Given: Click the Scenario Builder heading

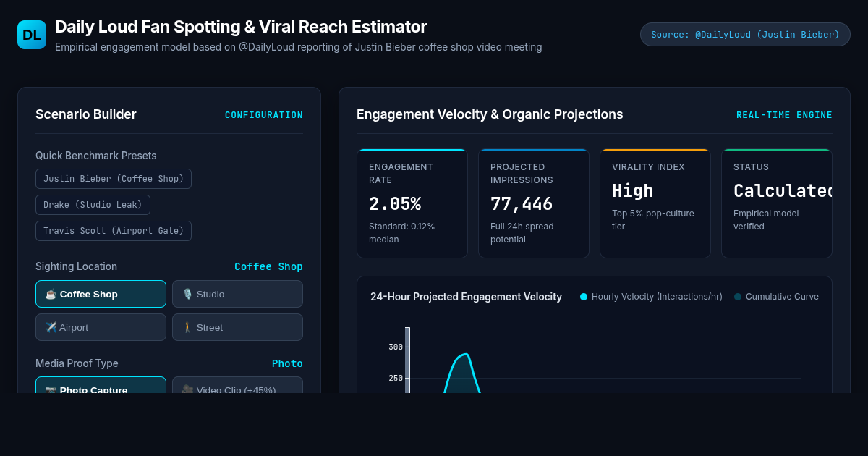Looking at the screenshot, I should click(86, 114).
